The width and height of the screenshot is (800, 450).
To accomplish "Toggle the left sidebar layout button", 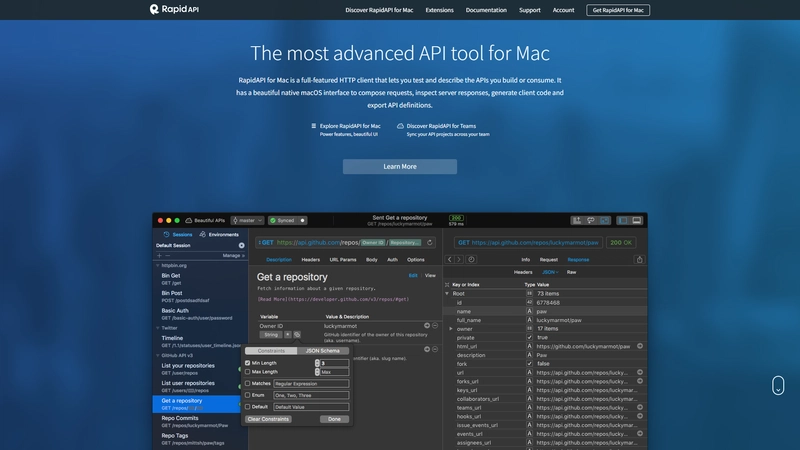I will click(x=622, y=220).
